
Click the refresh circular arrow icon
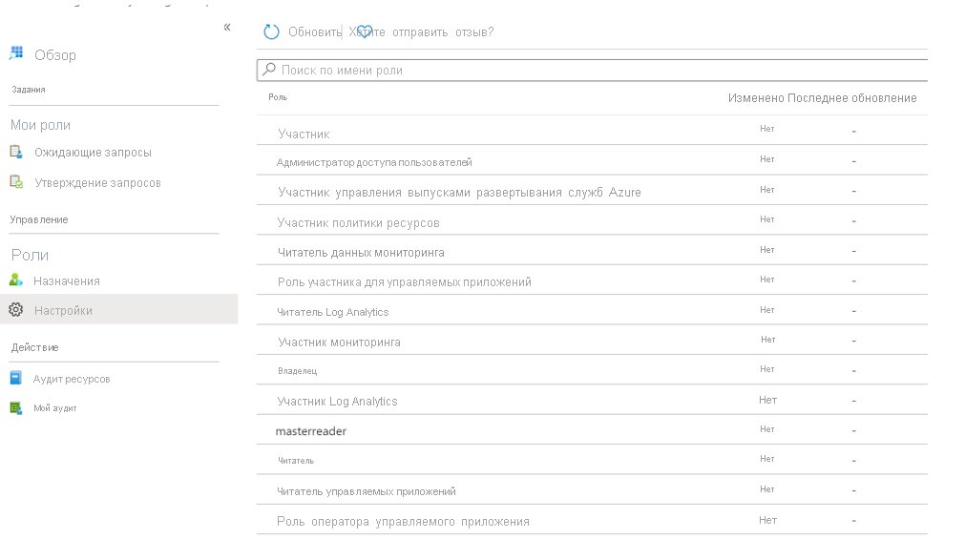point(271,32)
